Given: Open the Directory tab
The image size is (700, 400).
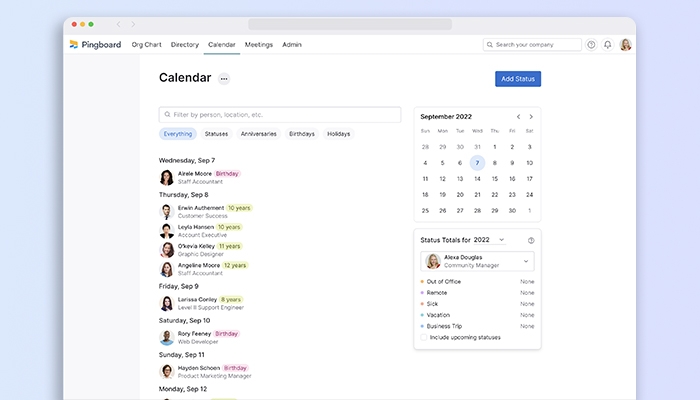Looking at the screenshot, I should (x=185, y=45).
